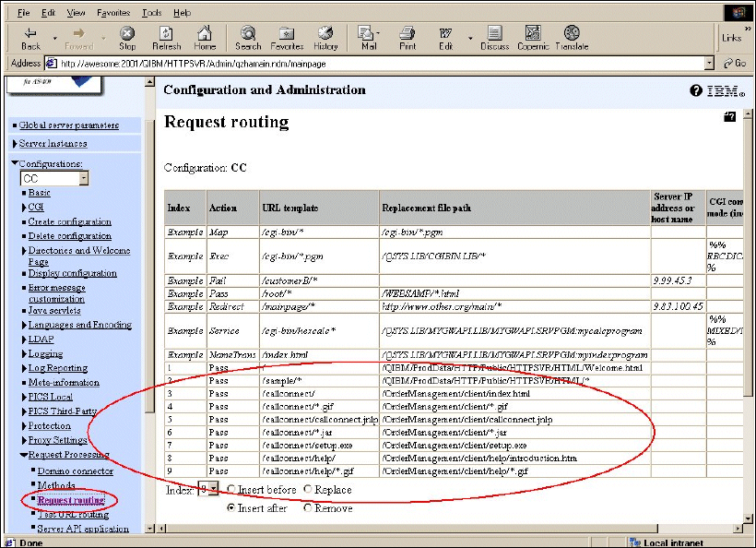Viewport: 756px width, 548px height.
Task: Open the Favorites menu
Action: coord(113,13)
